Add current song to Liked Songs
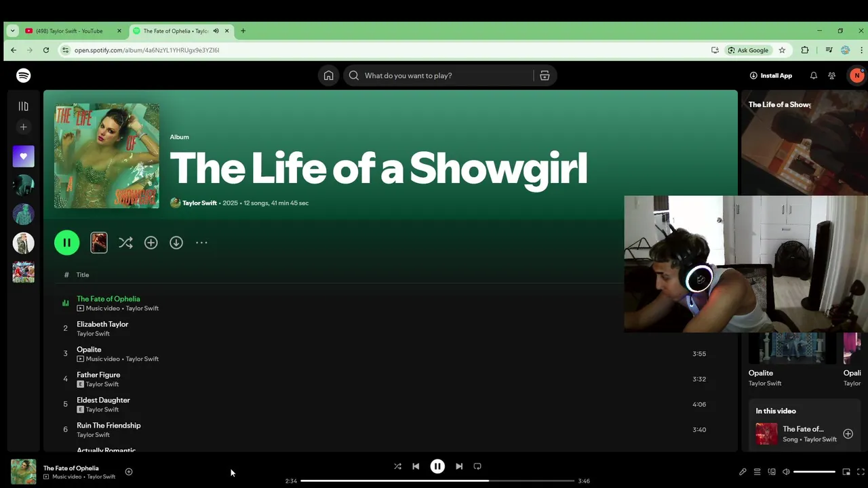This screenshot has height=488, width=868. 129,472
